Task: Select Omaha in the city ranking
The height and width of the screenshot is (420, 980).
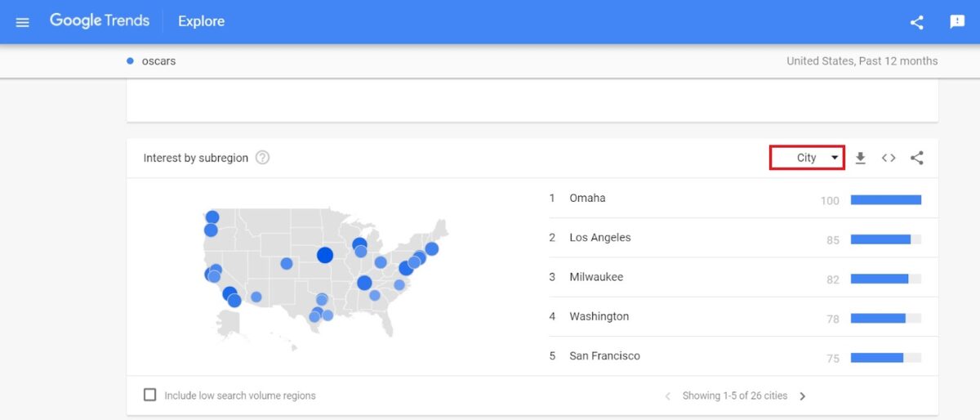Action: pos(587,198)
